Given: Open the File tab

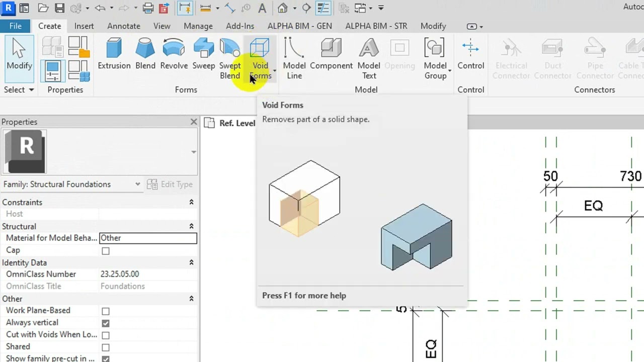Looking at the screenshot, I should click(15, 26).
